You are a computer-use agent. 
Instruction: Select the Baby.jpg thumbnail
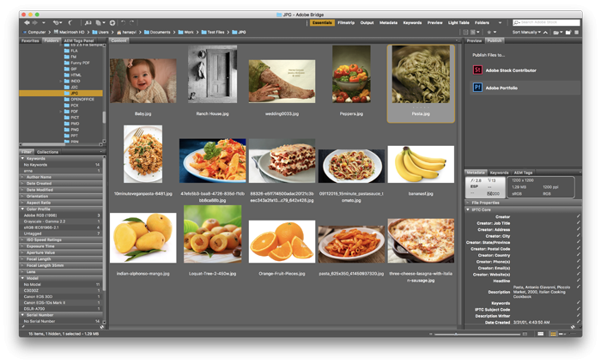click(143, 81)
